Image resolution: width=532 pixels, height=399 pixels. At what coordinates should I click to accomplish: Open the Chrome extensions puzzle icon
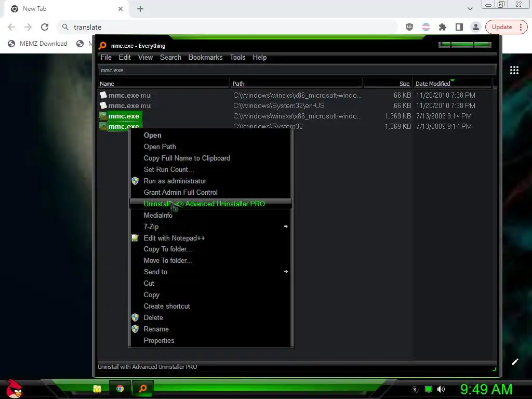click(443, 27)
